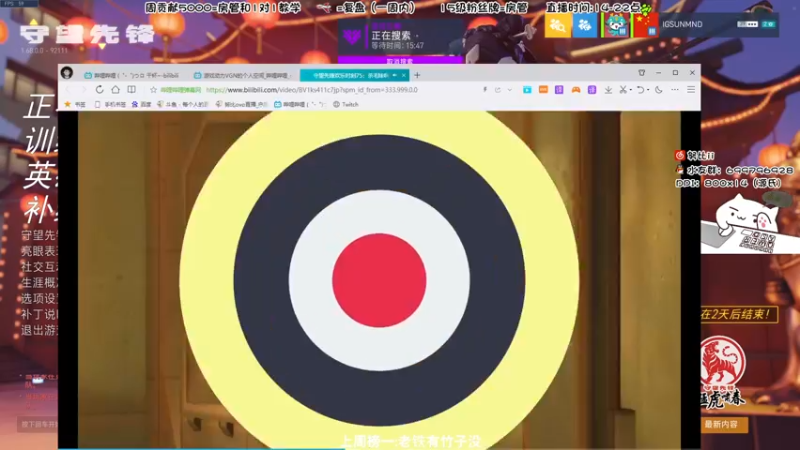800x450 pixels.
Task: Open the Twitch bookmark
Action: [346, 104]
